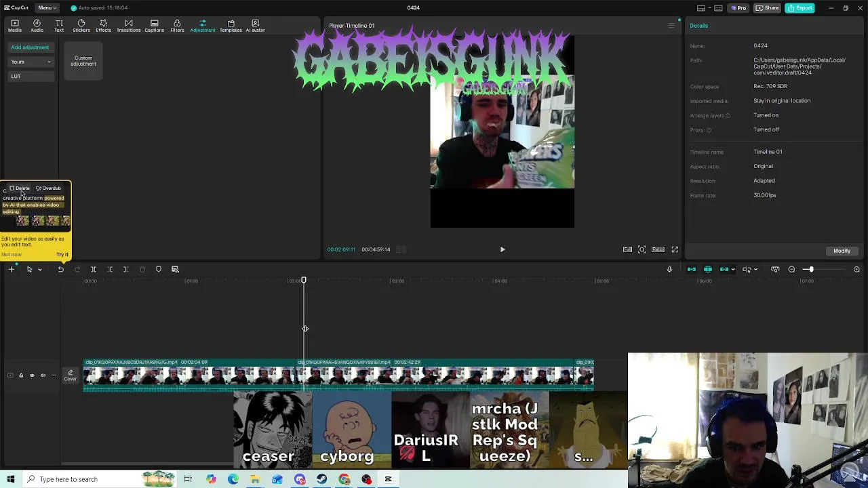The image size is (868, 488).
Task: Open the player aspect Ratio button
Action: click(x=658, y=249)
